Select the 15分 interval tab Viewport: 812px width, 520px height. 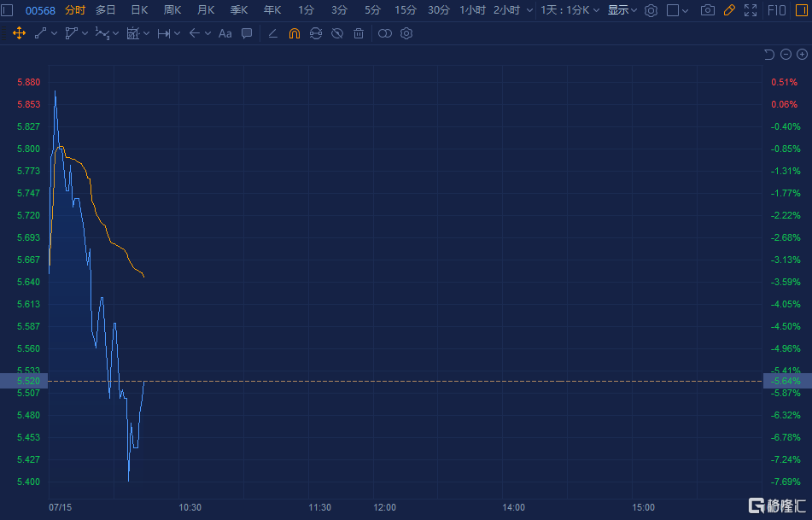point(406,10)
